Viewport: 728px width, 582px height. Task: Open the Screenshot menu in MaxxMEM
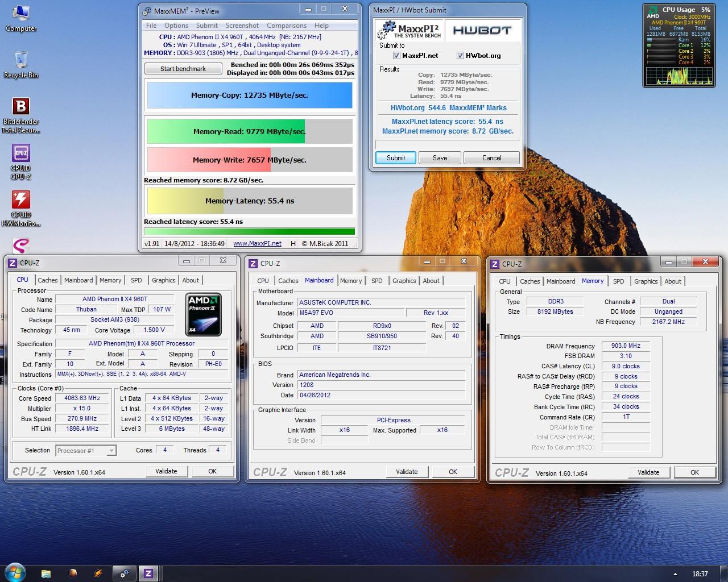(x=242, y=26)
